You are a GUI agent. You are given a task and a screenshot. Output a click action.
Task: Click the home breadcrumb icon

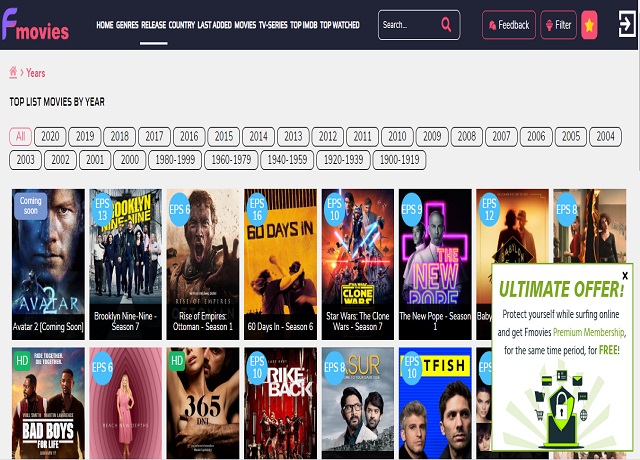(x=13, y=72)
